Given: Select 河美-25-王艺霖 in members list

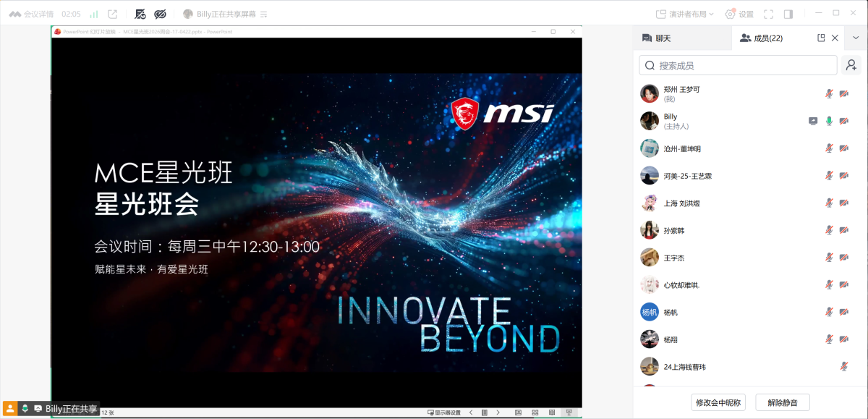Looking at the screenshot, I should pos(749,176).
